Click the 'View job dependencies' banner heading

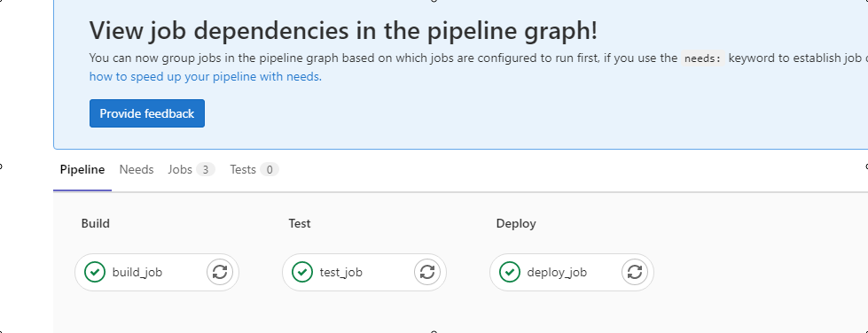tap(344, 31)
